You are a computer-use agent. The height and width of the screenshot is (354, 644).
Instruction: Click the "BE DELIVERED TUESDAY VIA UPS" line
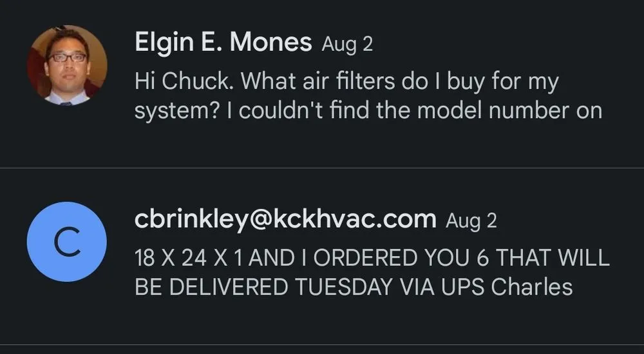310,287
